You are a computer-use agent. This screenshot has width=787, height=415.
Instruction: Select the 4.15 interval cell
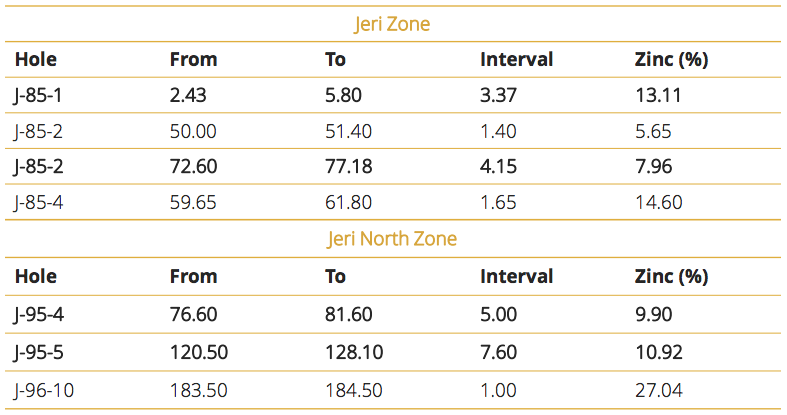(x=498, y=166)
